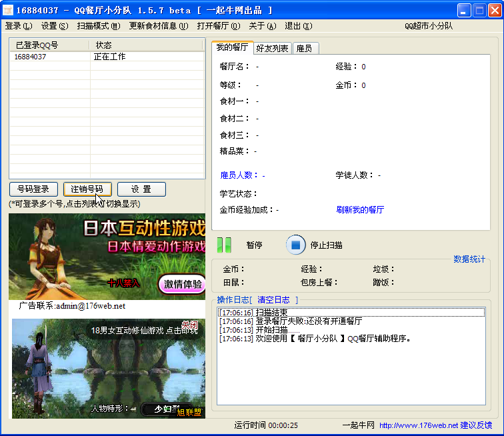Click the upper ad banner image
This screenshot has height=436, width=504.
(x=107, y=257)
